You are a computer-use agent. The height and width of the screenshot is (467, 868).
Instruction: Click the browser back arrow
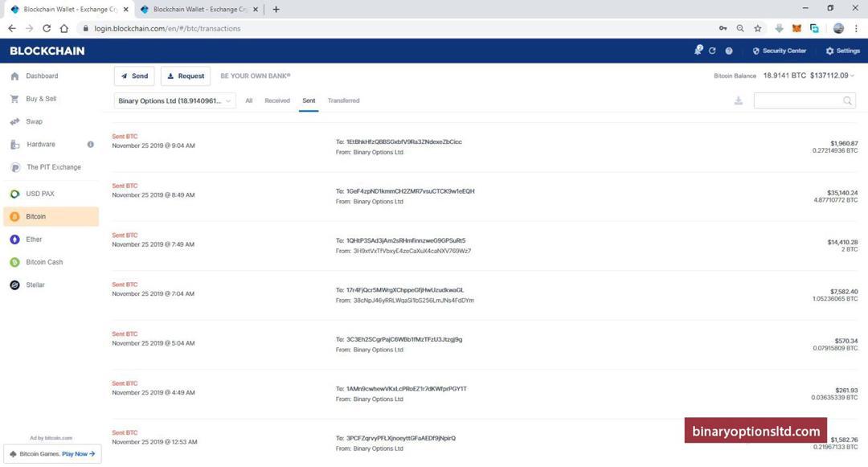click(12, 28)
